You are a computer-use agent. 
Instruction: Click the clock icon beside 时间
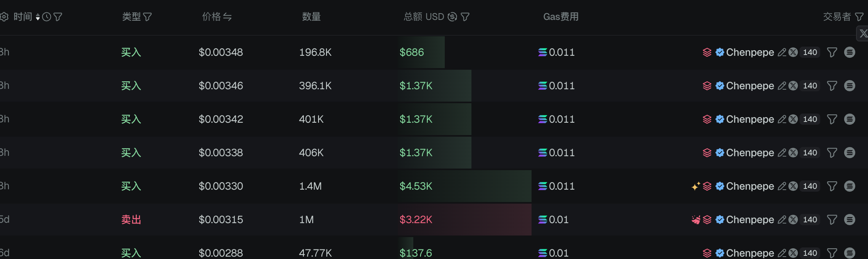coord(47,17)
